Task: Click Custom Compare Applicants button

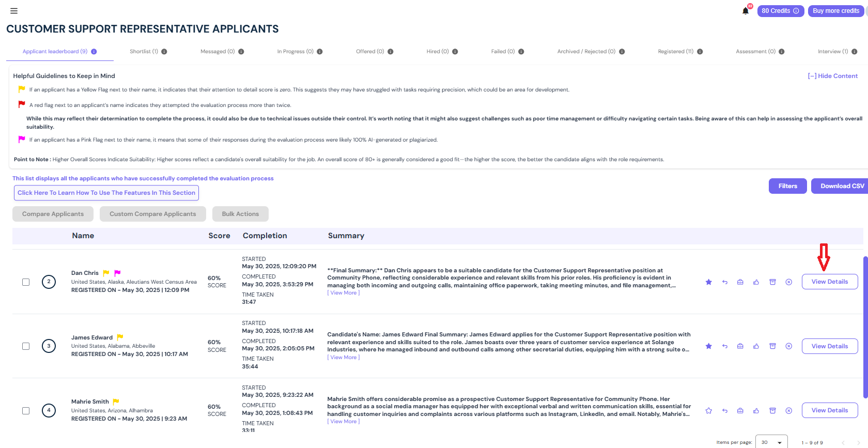Action: click(153, 214)
